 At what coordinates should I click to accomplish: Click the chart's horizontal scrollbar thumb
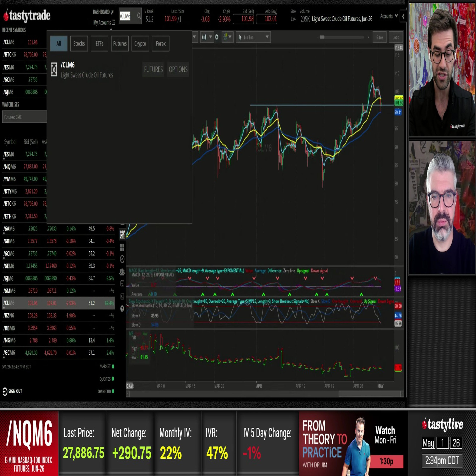[369, 394]
